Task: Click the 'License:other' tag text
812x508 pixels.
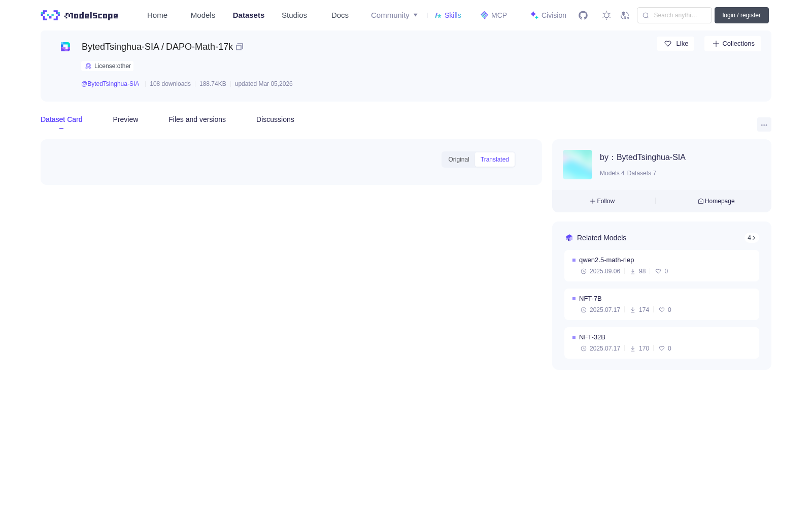Action: [113, 66]
